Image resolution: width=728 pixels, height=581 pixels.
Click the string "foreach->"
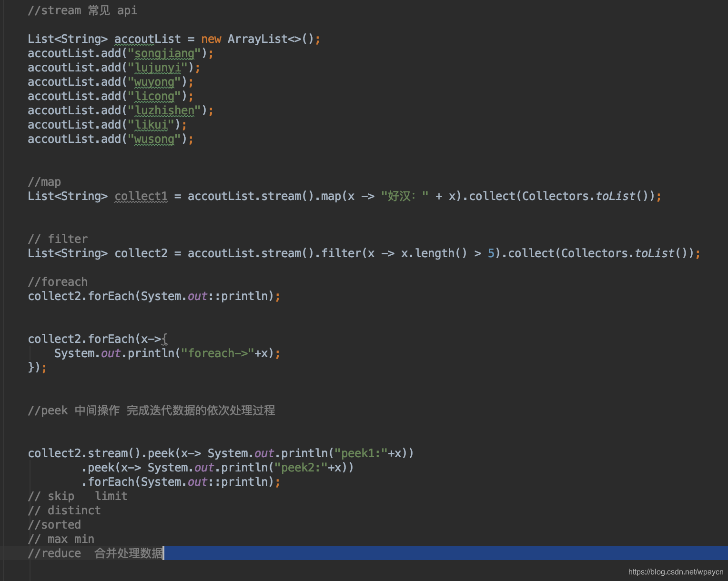pyautogui.click(x=218, y=353)
